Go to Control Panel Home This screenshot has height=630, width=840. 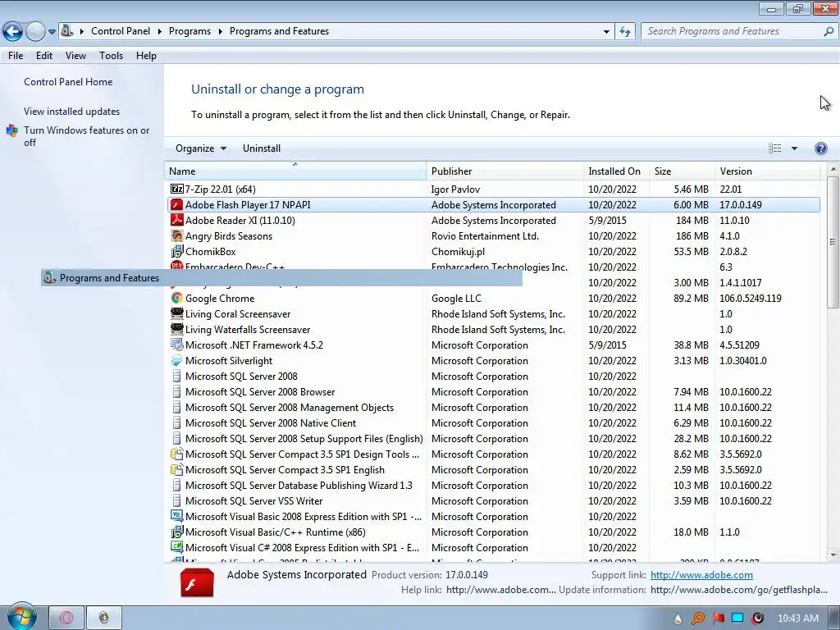(x=68, y=82)
